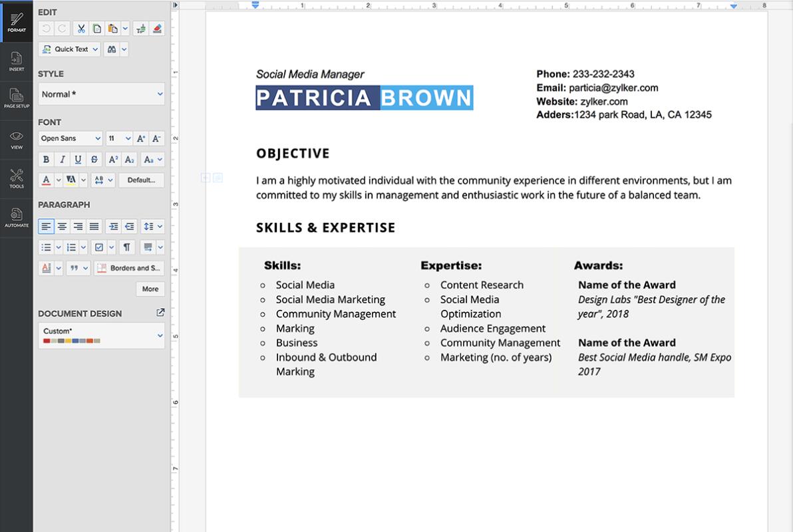
Task: Toggle the paragraph marks pilcrow icon
Action: tap(127, 247)
